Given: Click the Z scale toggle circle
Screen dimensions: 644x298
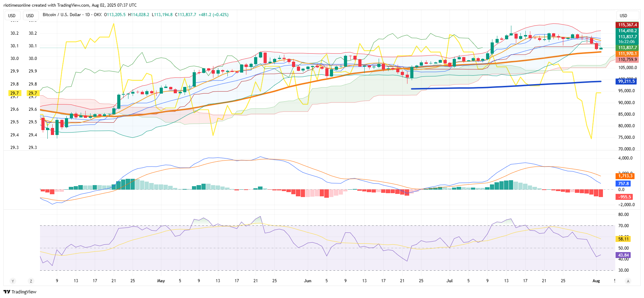Looking at the screenshot, I should coord(31,281).
